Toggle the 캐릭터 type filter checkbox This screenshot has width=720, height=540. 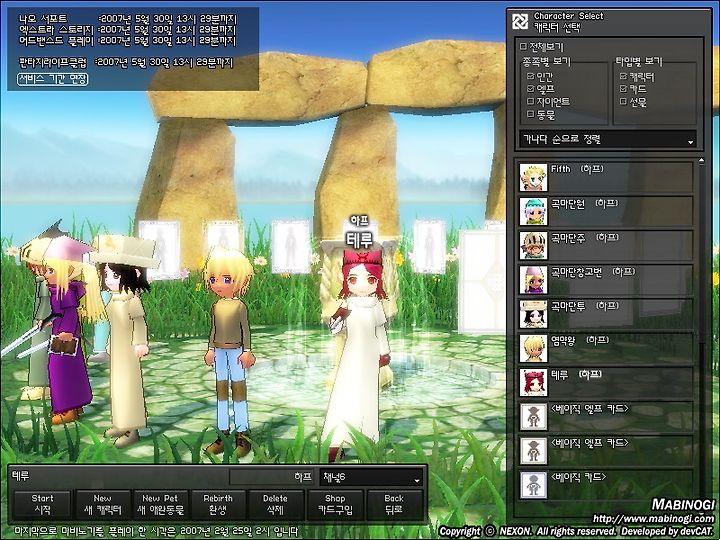pos(623,76)
